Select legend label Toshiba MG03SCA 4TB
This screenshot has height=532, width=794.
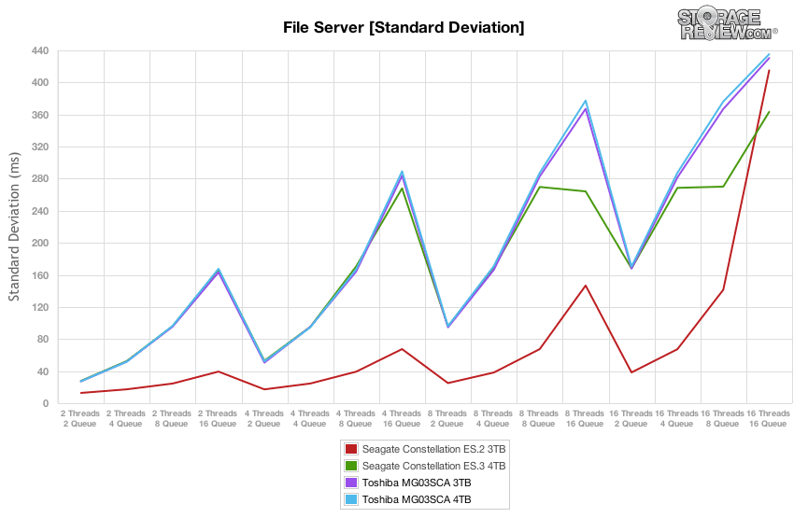417,499
